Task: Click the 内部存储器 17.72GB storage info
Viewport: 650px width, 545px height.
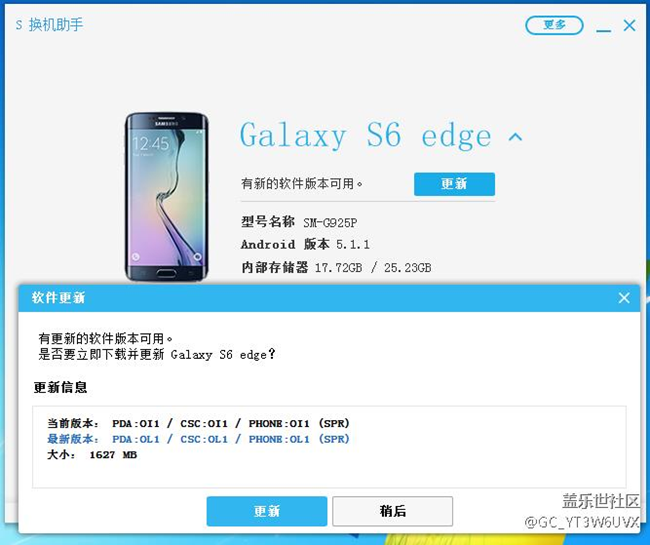Action: click(x=336, y=267)
